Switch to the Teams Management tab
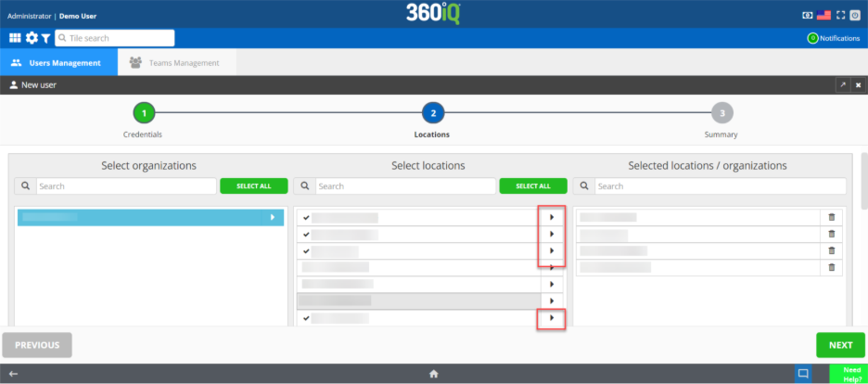868x384 pixels. point(175,63)
